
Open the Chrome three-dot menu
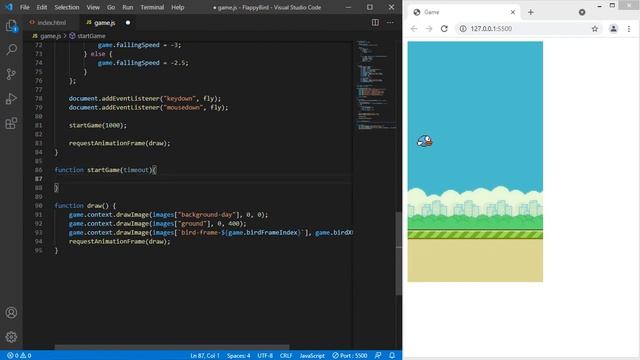(x=629, y=29)
